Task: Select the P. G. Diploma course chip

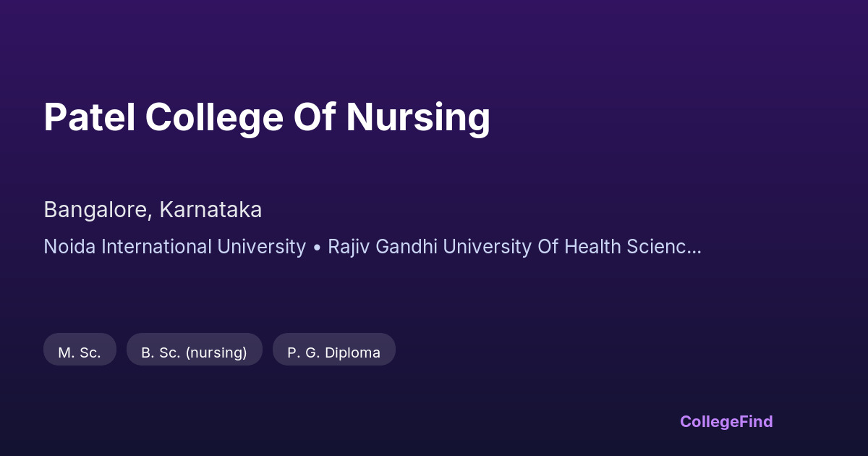Action: 333,352
